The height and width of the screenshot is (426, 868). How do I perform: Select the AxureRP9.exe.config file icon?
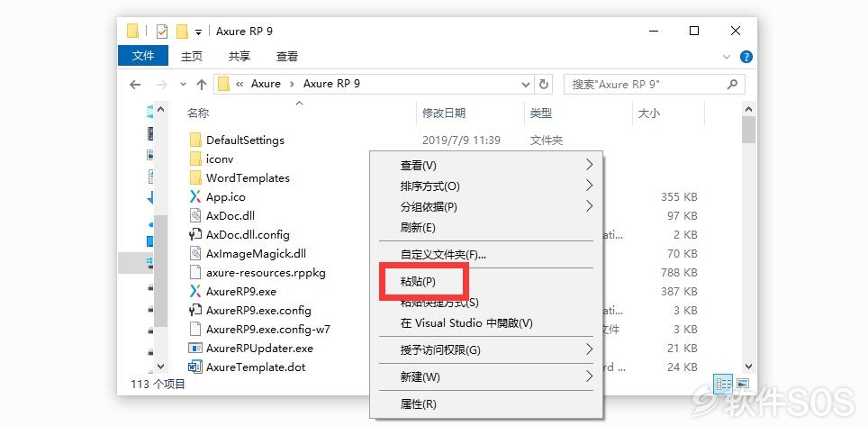[x=194, y=310]
